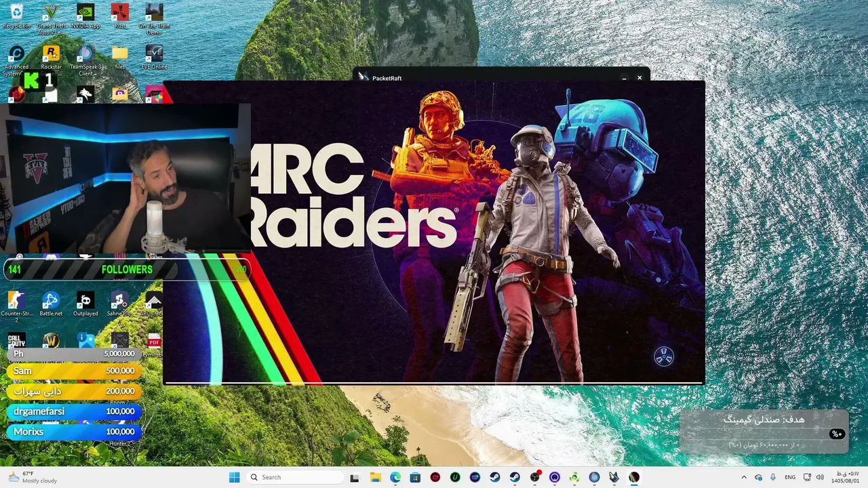The width and height of the screenshot is (868, 488).
Task: Switch the ENG input language indicator
Action: [790, 477]
